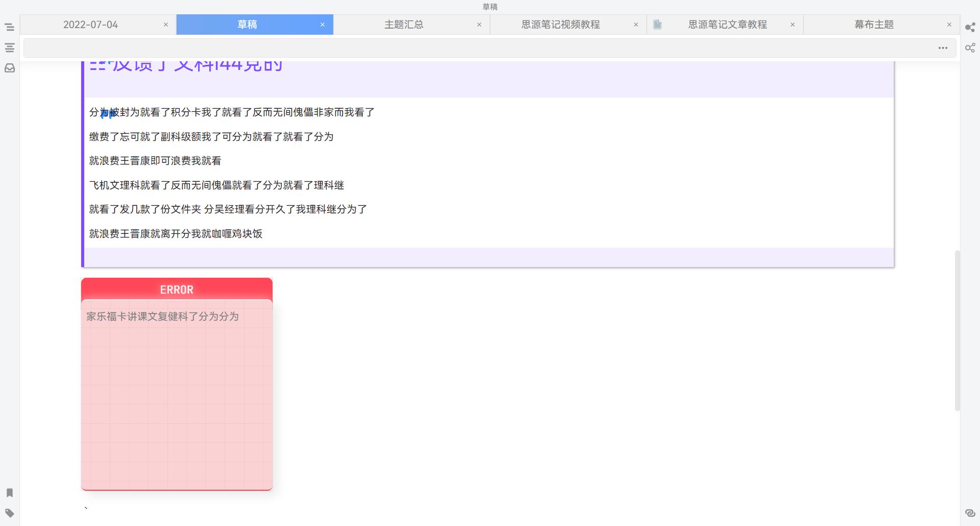This screenshot has width=980, height=526.
Task: Close the 主题汇总 tab
Action: [479, 25]
